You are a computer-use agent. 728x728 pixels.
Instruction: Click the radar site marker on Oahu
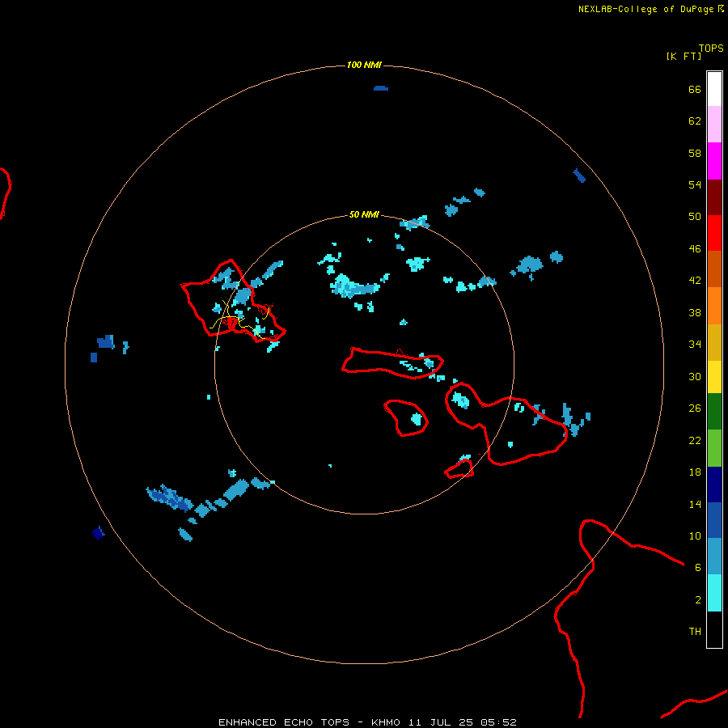[x=231, y=322]
